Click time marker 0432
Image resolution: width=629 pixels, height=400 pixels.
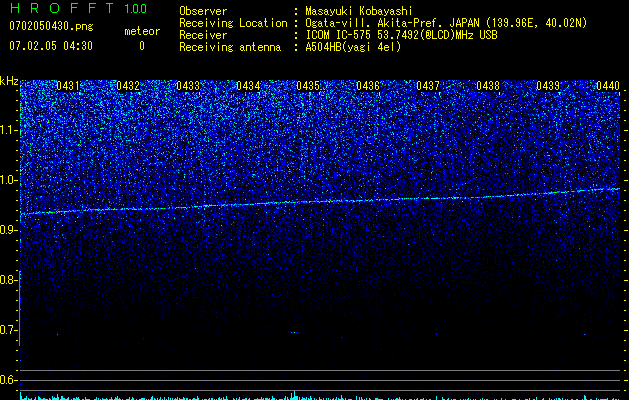click(128, 86)
